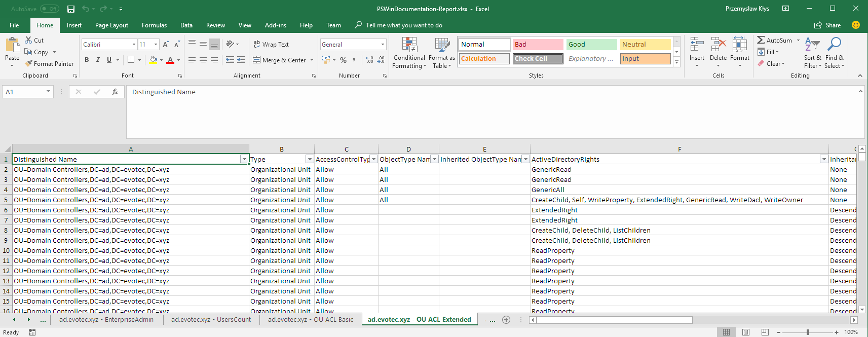Toggle the AutoSave switch
Image resolution: width=868 pixels, height=337 pixels.
[49, 9]
